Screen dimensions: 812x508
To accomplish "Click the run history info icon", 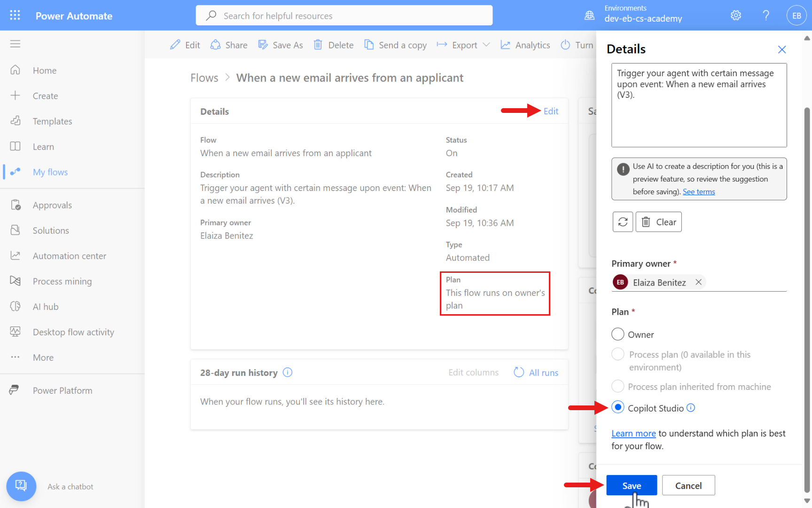I will pos(288,373).
